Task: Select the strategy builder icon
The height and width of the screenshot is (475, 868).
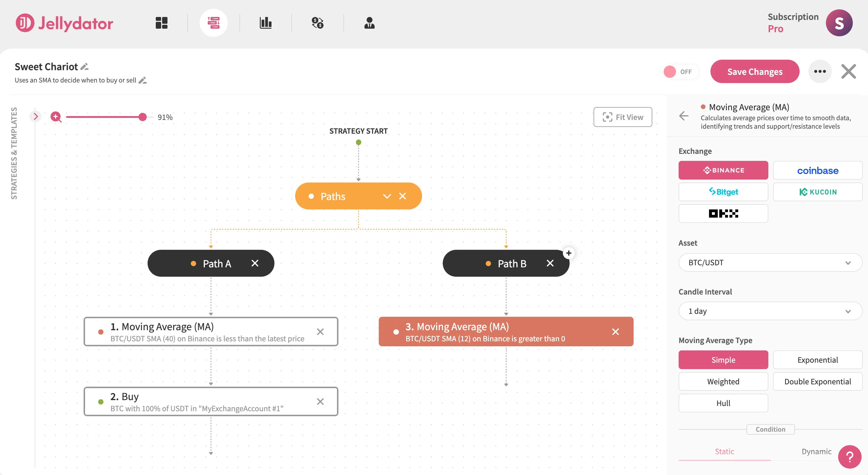Action: point(214,23)
